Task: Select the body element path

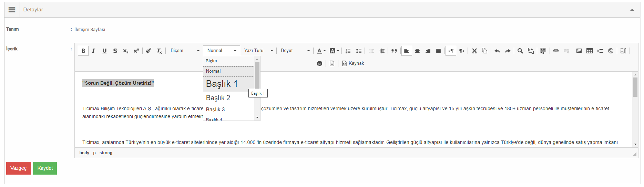Action: point(84,153)
